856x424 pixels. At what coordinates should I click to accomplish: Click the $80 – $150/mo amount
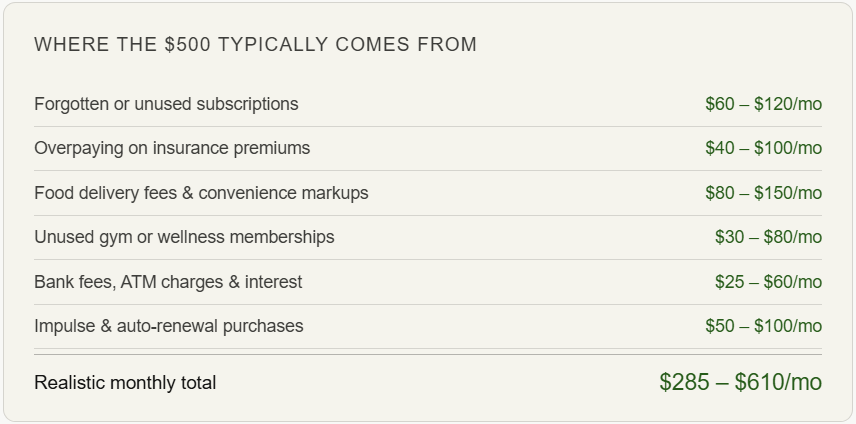[763, 193]
